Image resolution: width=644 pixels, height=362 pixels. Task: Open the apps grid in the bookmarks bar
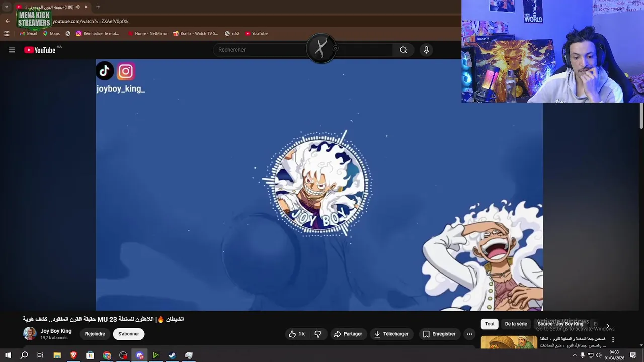pyautogui.click(x=7, y=34)
